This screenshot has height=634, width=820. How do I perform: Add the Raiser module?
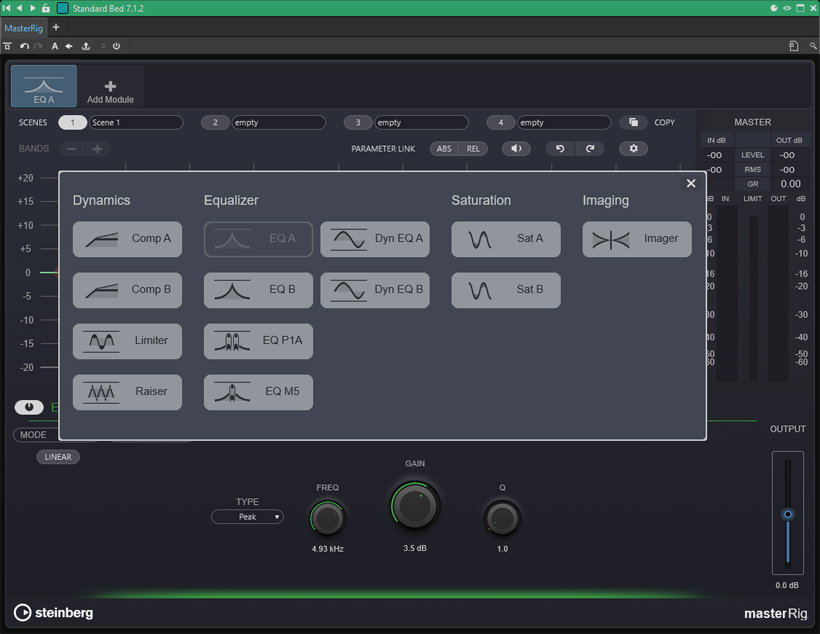(x=127, y=392)
